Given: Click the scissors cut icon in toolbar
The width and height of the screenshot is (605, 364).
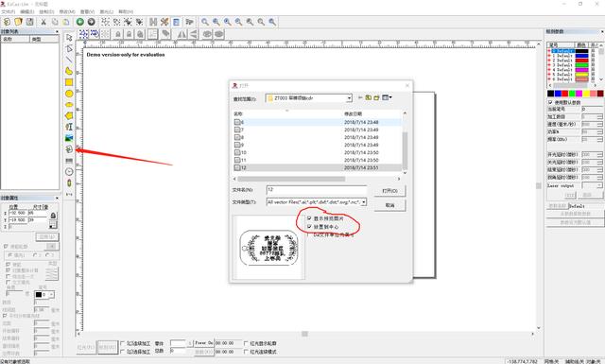Looking at the screenshot, I should [43, 22].
